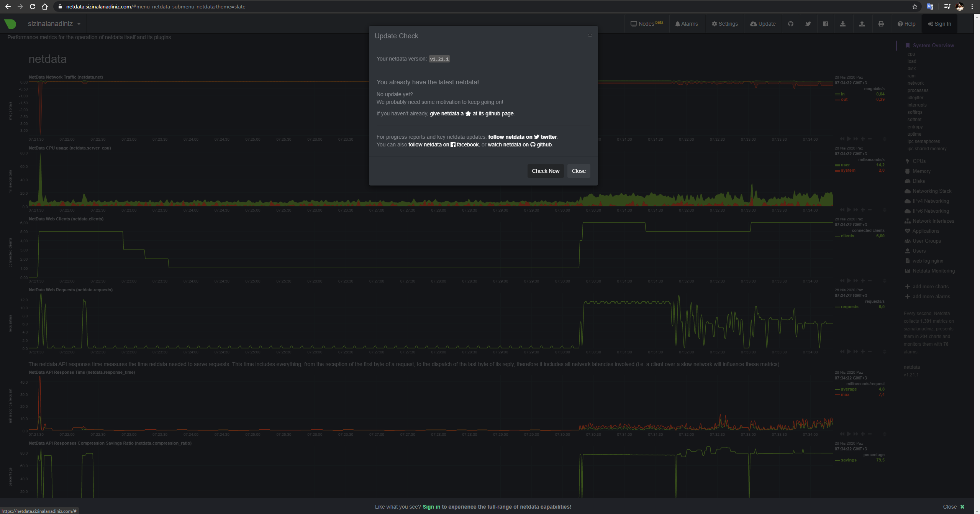Click play control on Network Traffic chart

tap(849, 139)
